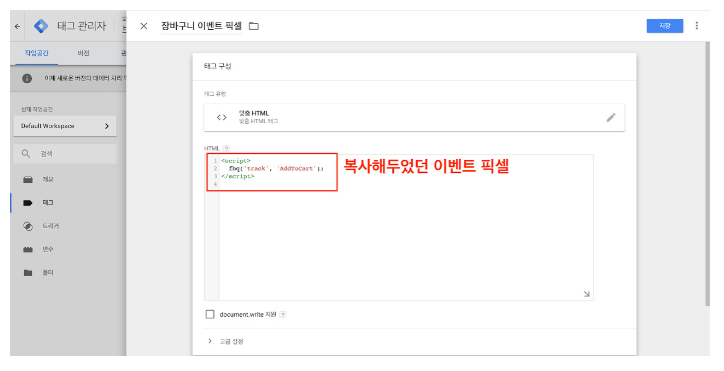724x371 pixels.
Task: Click the info icon in the notification banner
Action: (27, 78)
